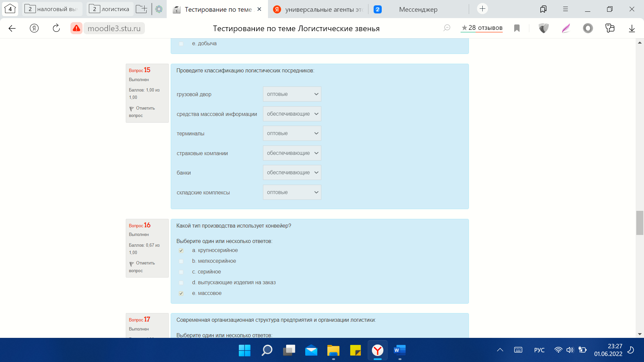Open the tab counter home icon showing 4

10,9
